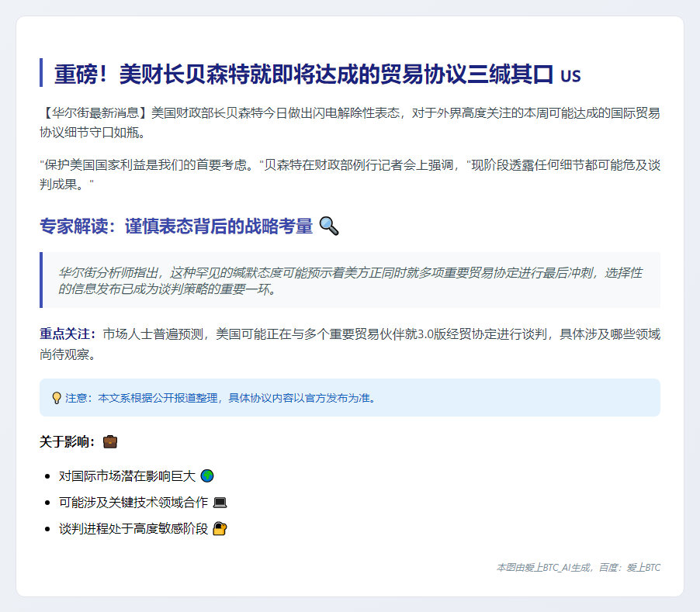Image resolution: width=700 pixels, height=612 pixels.
Task: Click the paragraph starting 【华尔街最新消息】
Action: pyautogui.click(x=350, y=123)
